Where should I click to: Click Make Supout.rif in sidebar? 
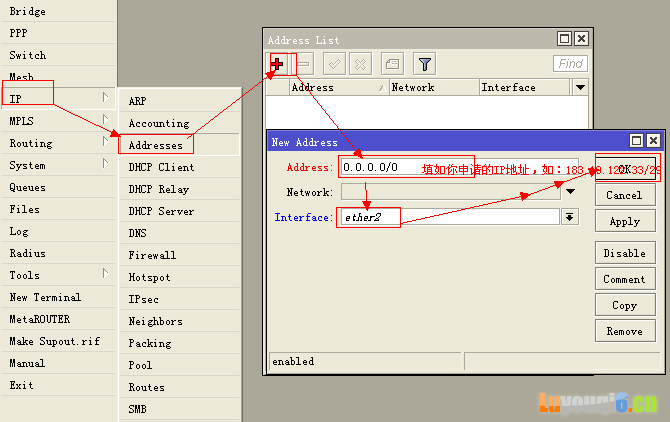59,341
